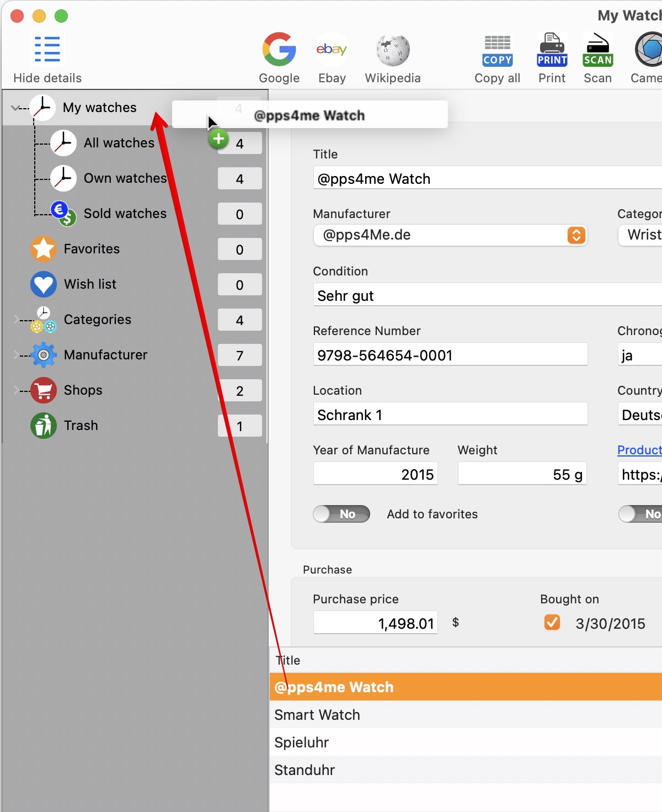This screenshot has width=662, height=812.
Task: Select the Sold watches currency icon
Action: pyautogui.click(x=63, y=214)
